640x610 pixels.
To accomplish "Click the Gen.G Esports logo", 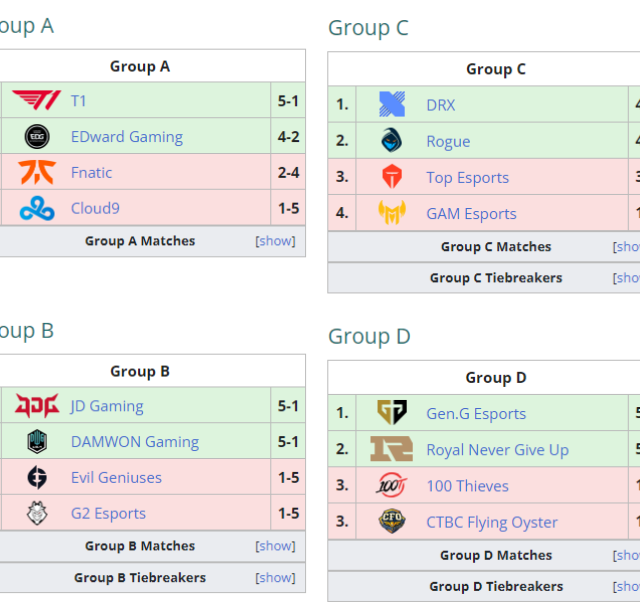I will tap(391, 413).
